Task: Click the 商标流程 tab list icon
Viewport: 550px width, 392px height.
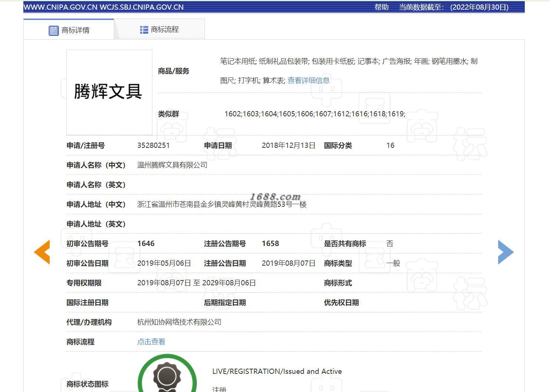Action: [144, 30]
